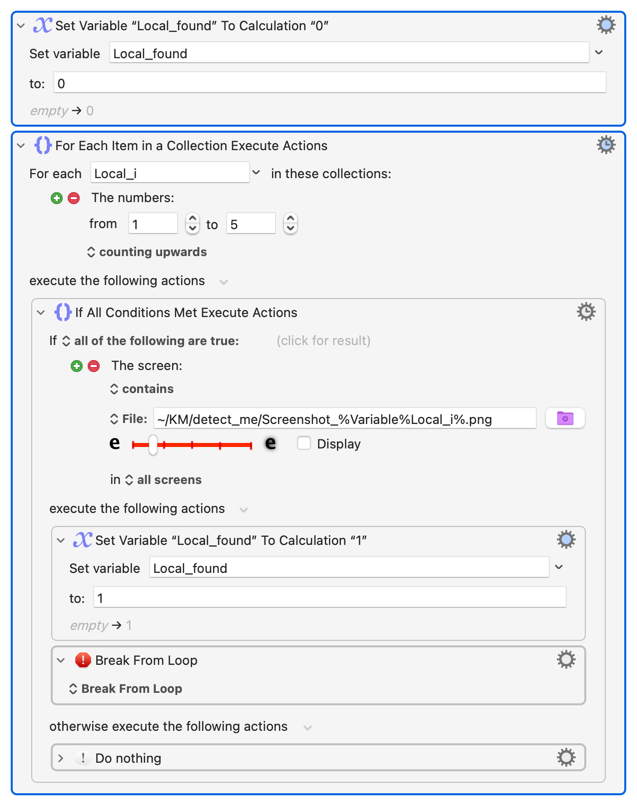This screenshot has height=809, width=637.
Task: Click the purple folder file chooser button
Action: pos(565,419)
